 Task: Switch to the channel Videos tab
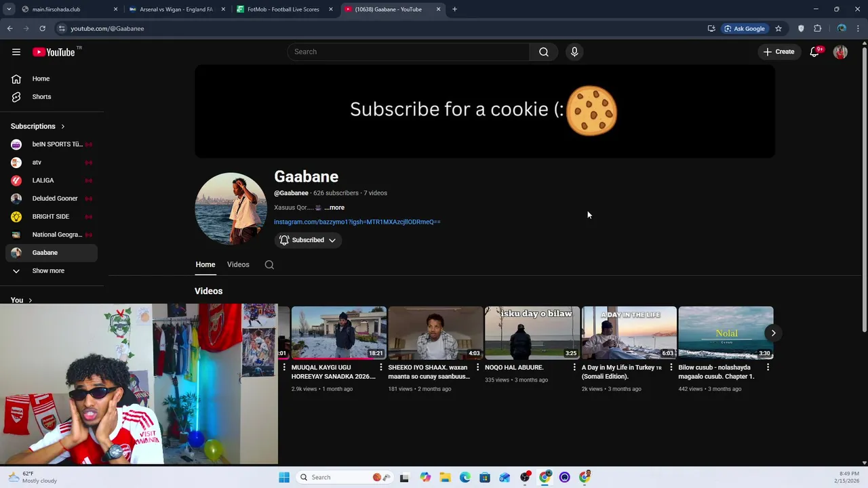click(x=238, y=265)
